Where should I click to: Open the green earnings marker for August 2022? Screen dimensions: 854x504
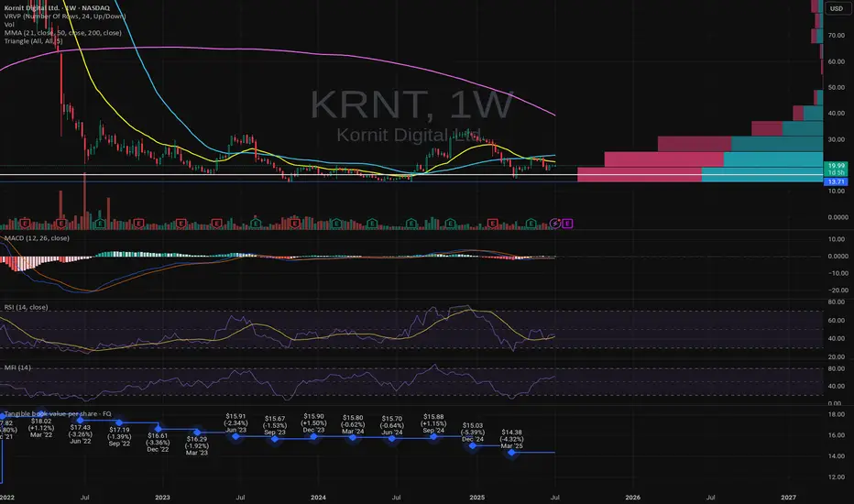pyautogui.click(x=100, y=224)
